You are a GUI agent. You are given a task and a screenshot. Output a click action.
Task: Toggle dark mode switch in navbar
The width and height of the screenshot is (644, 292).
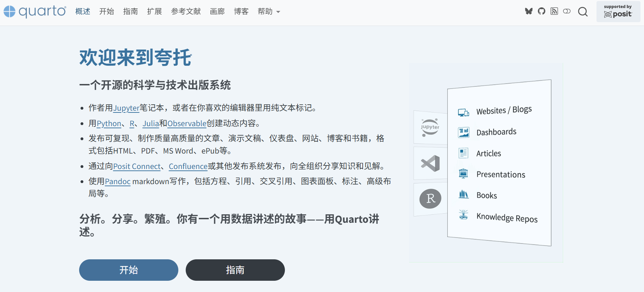pyautogui.click(x=567, y=11)
